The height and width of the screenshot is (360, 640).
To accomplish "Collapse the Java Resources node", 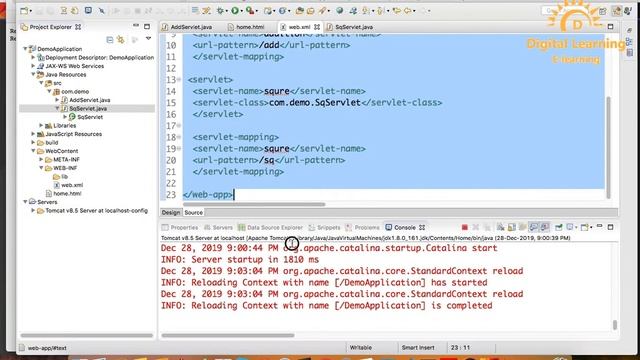I will pyautogui.click(x=33, y=74).
